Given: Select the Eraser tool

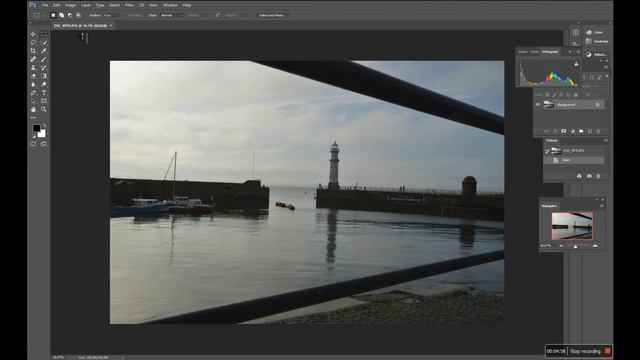Looking at the screenshot, I should (x=33, y=76).
